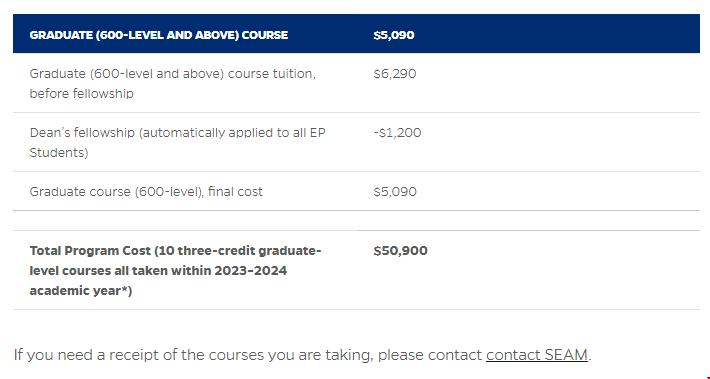Select the bold $50,900 total amount
710x379 pixels.
click(400, 250)
